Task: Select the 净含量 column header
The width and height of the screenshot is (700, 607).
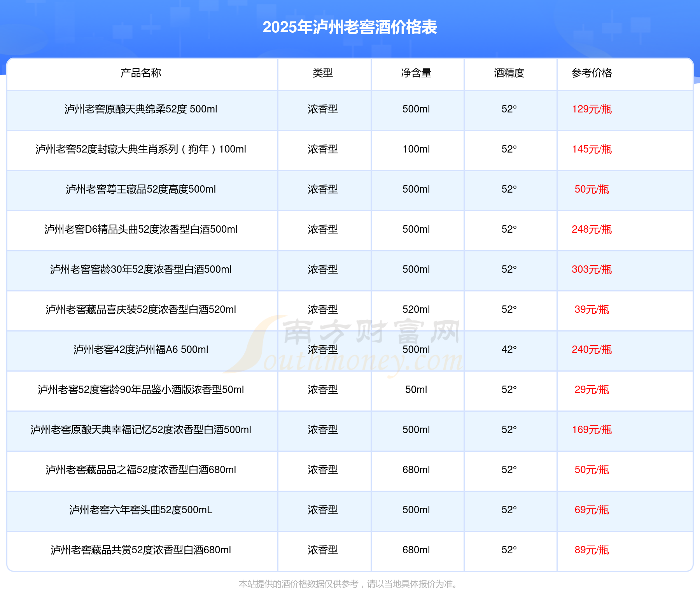Action: tap(416, 73)
